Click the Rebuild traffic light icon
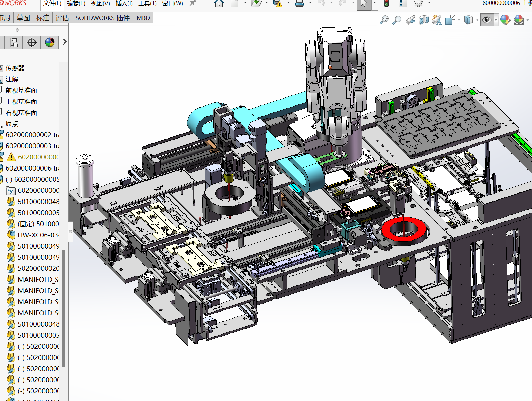 point(386,3)
